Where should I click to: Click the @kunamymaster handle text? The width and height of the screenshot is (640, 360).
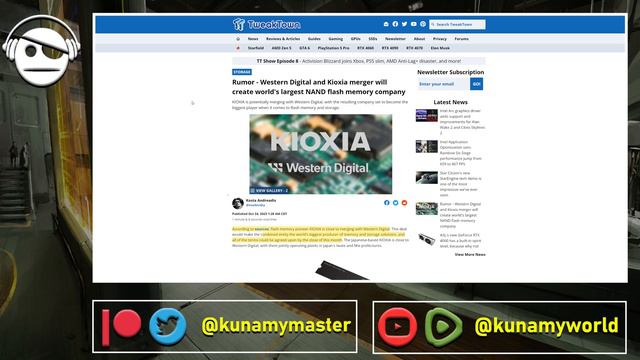click(276, 326)
